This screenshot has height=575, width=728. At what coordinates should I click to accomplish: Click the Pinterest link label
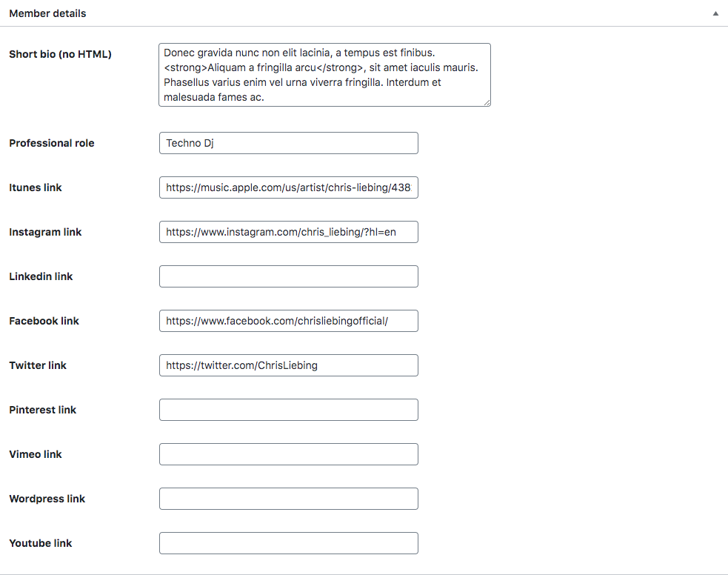(x=42, y=410)
